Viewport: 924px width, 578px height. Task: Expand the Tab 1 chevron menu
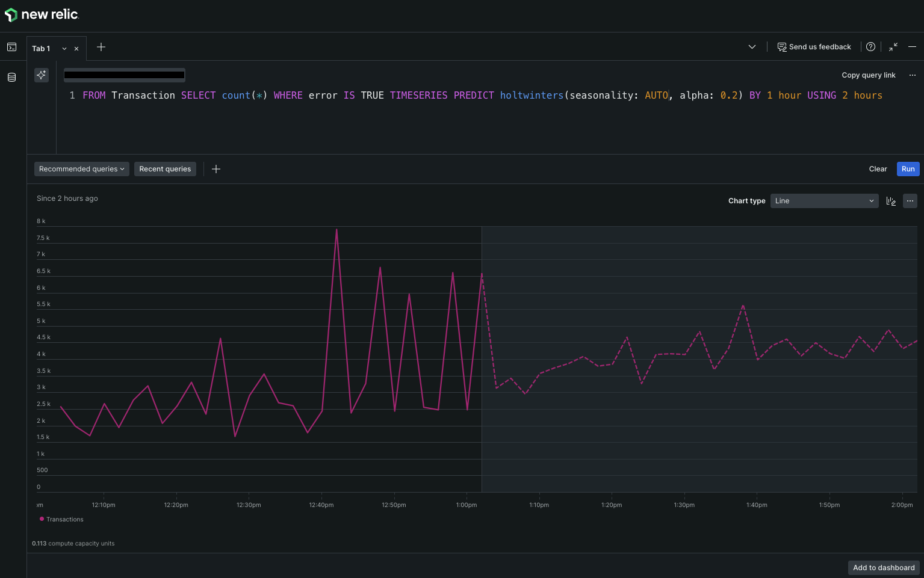[x=64, y=49]
